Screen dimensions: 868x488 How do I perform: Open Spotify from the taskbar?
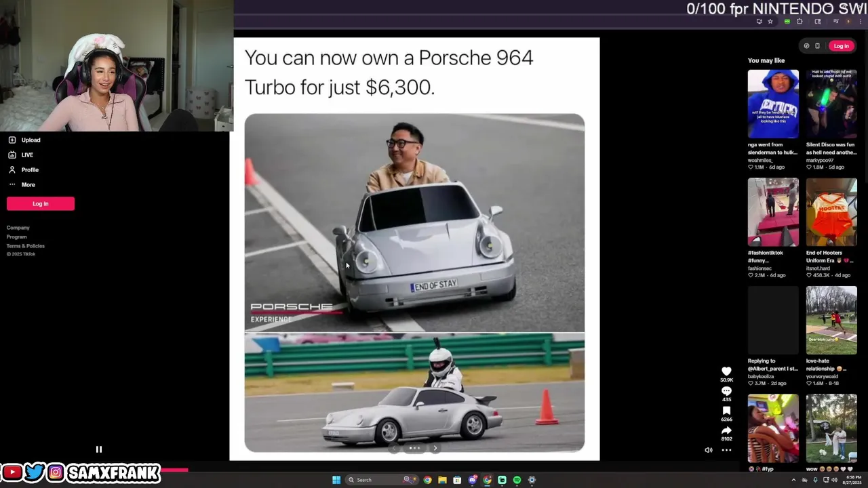point(517,480)
